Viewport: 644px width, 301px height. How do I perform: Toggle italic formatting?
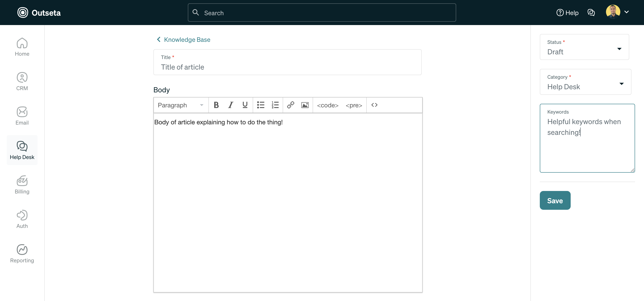tap(230, 105)
